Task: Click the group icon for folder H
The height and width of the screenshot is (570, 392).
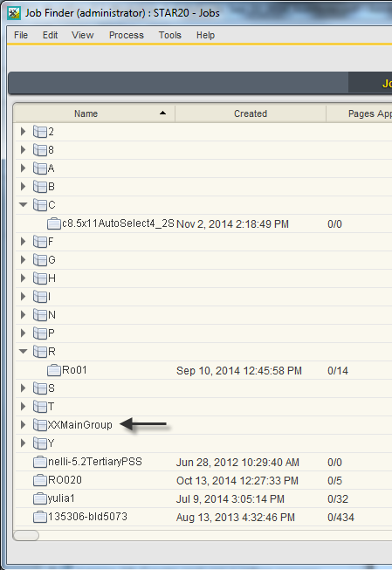Action: point(40,278)
